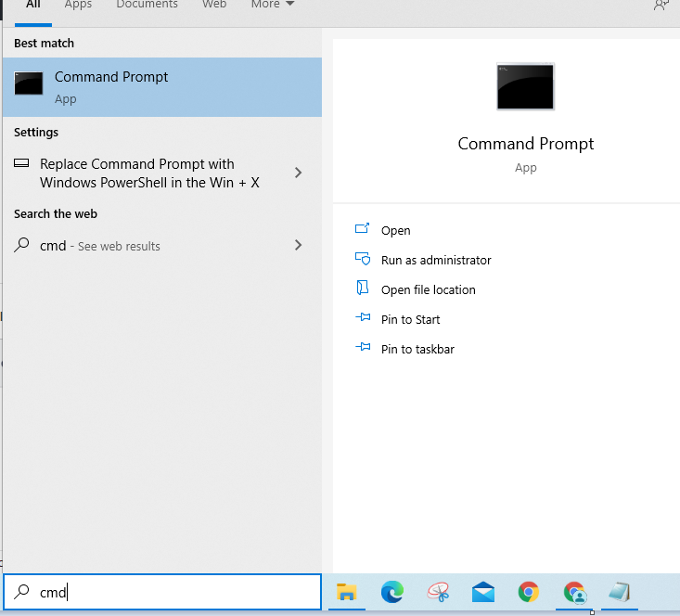Screen dimensions: 680x616
Task: Open the feedback person icon at top right
Action: point(661,6)
